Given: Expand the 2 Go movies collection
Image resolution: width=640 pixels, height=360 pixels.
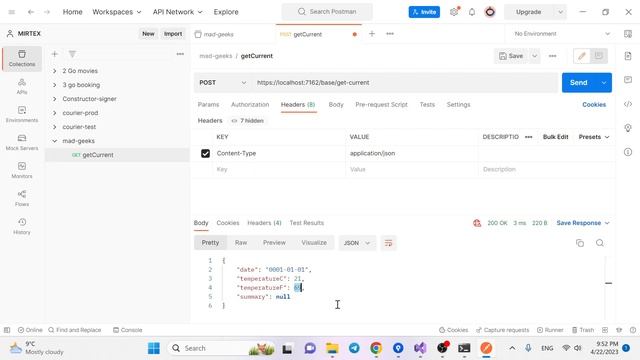Looking at the screenshot, I should [54, 71].
